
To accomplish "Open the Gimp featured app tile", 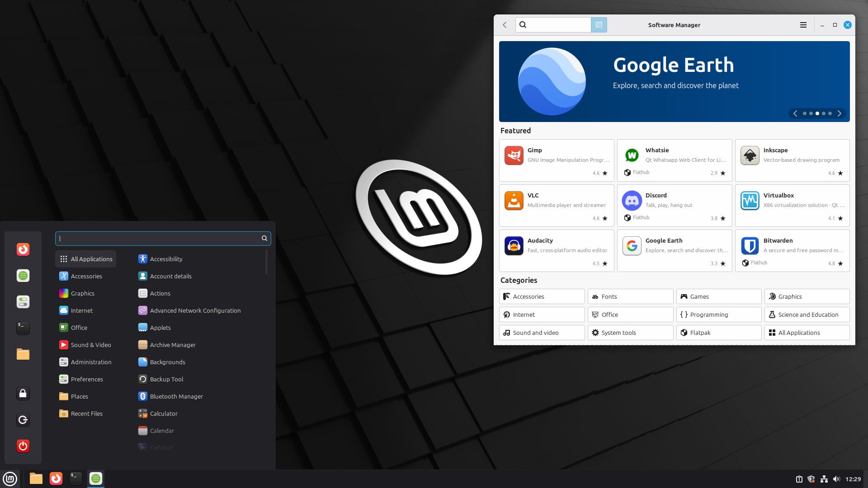I will tap(557, 160).
